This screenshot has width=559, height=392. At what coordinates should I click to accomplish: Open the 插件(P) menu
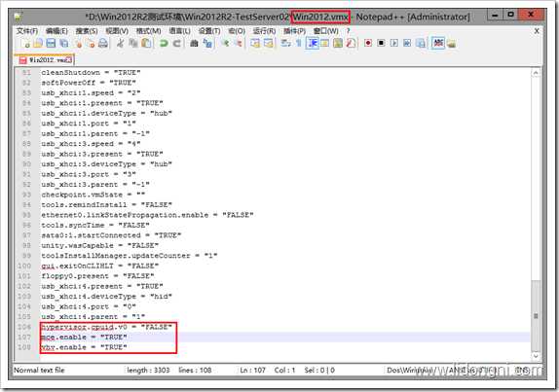[x=294, y=31]
